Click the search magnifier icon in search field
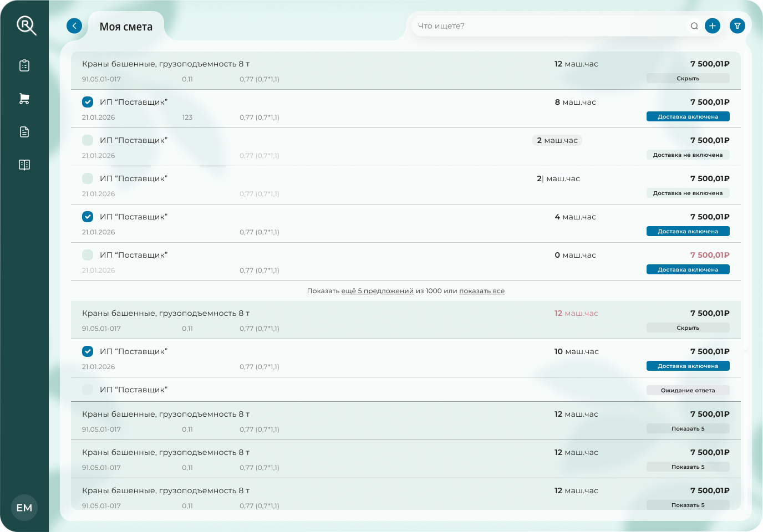The height and width of the screenshot is (532, 763). (x=694, y=26)
